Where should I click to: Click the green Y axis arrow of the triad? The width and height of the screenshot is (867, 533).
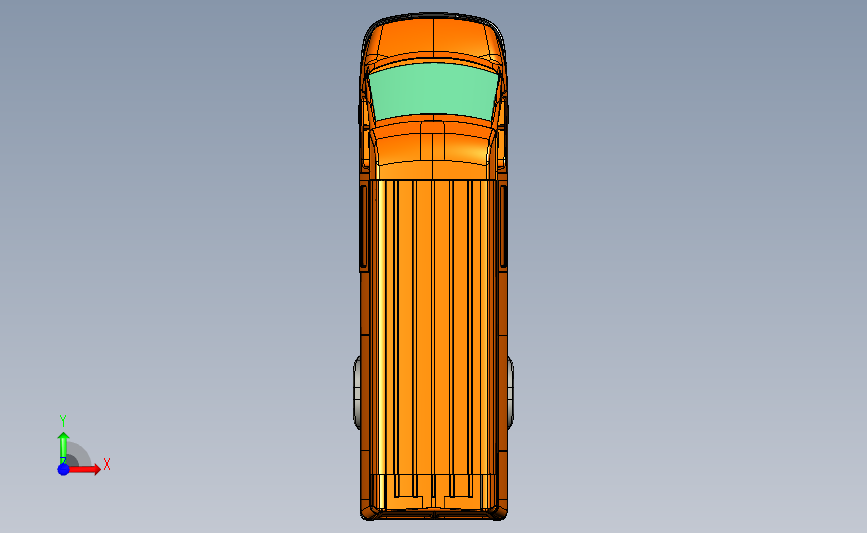(63, 447)
